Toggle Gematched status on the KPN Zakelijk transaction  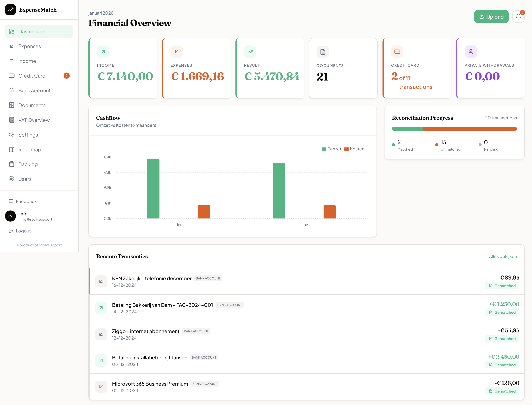502,286
